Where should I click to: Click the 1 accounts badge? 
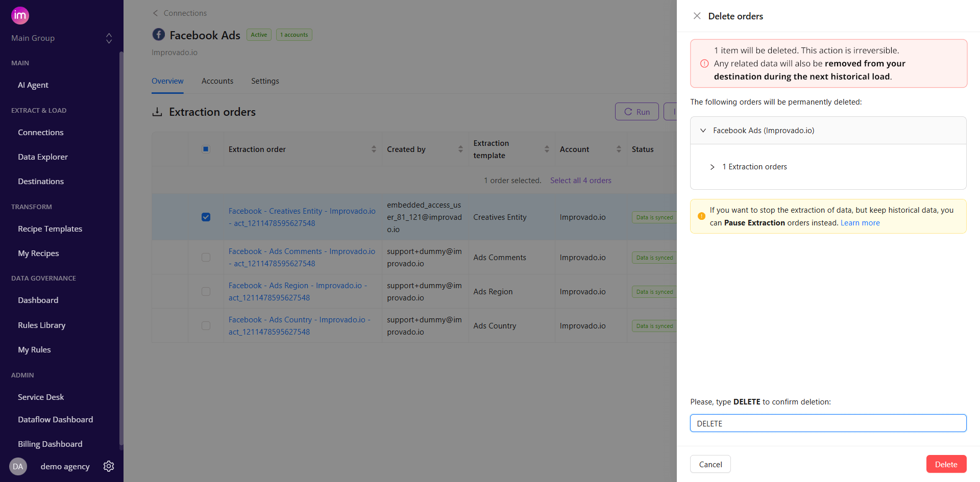coord(294,35)
